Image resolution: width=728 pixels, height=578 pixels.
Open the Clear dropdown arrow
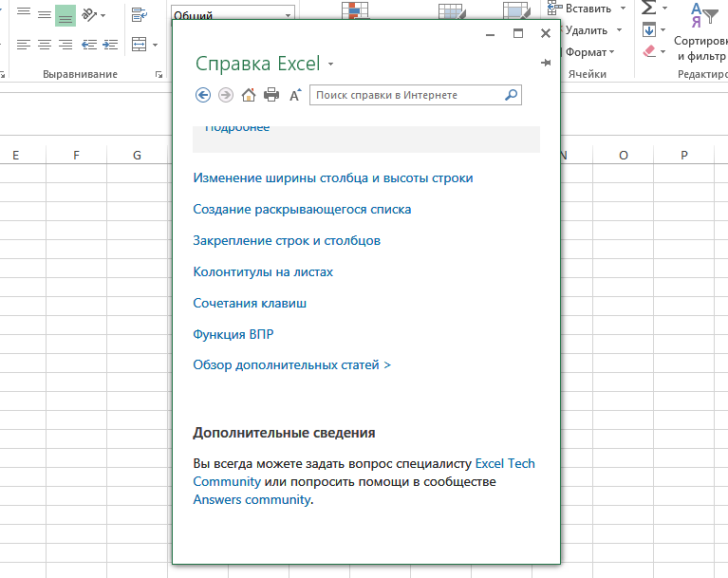coord(663,51)
